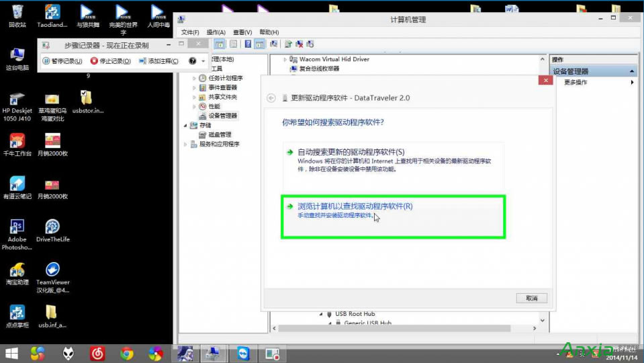644x363 pixels.
Task: Expand the 任务计划程序 tree node
Action: tap(195, 79)
